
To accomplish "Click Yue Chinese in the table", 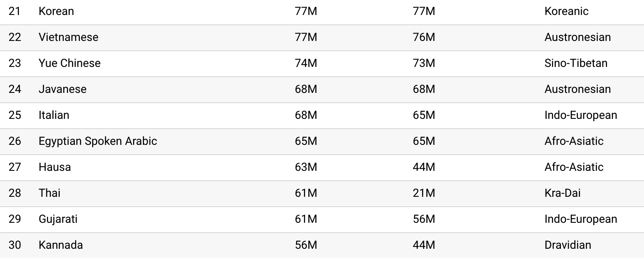I will coord(70,63).
